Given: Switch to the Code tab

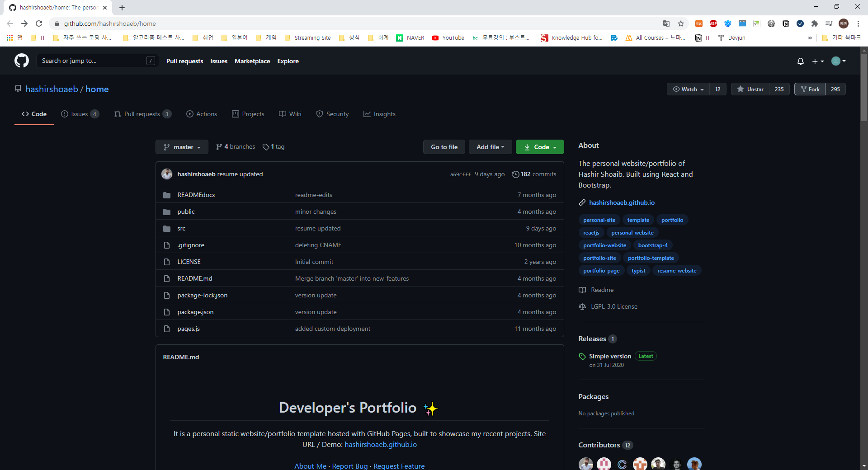Looking at the screenshot, I should click(34, 114).
